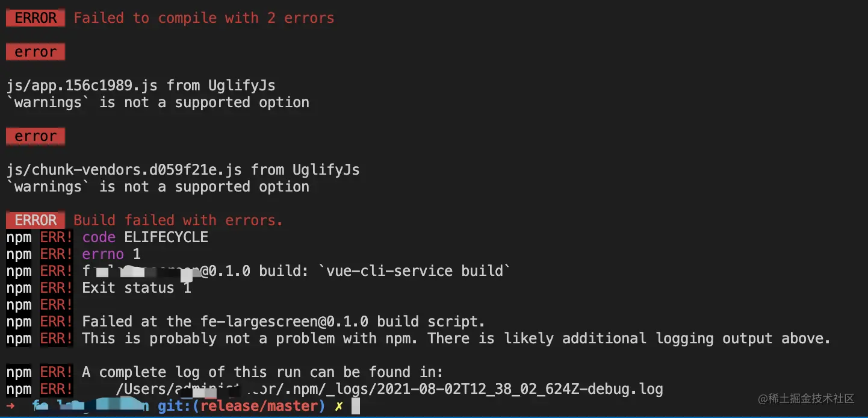868x418 pixels.
Task: Click Failed to compile with 2 errors text
Action: 204,18
